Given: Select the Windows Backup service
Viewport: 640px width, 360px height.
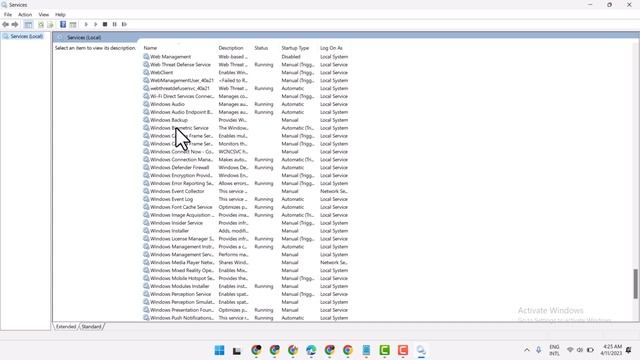Looking at the screenshot, I should tap(246, 120).
